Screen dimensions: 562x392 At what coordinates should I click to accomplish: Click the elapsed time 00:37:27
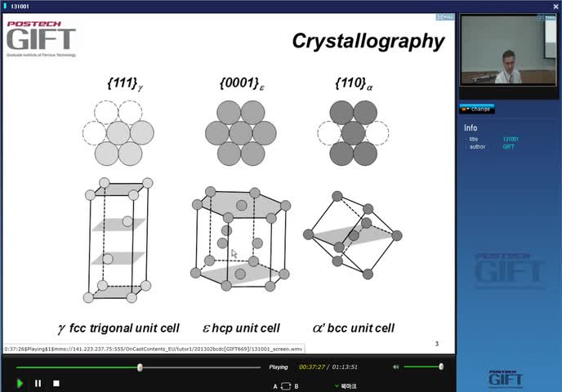point(312,367)
